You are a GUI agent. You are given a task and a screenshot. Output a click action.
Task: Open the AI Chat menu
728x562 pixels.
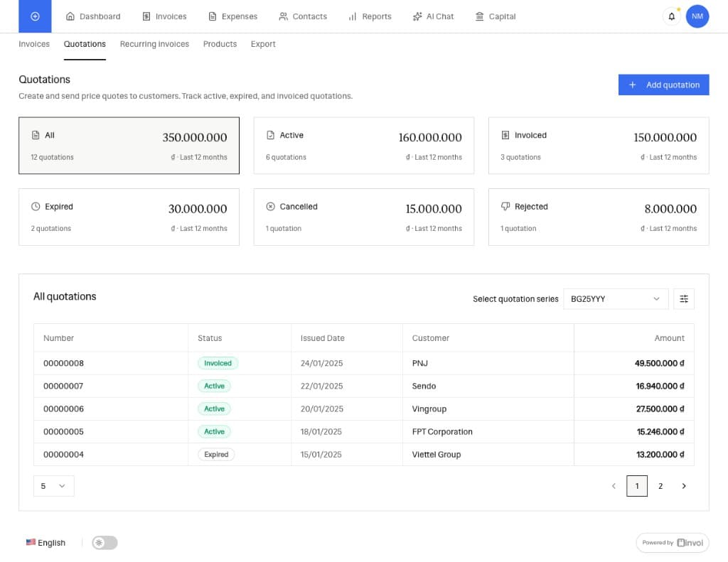click(x=433, y=16)
